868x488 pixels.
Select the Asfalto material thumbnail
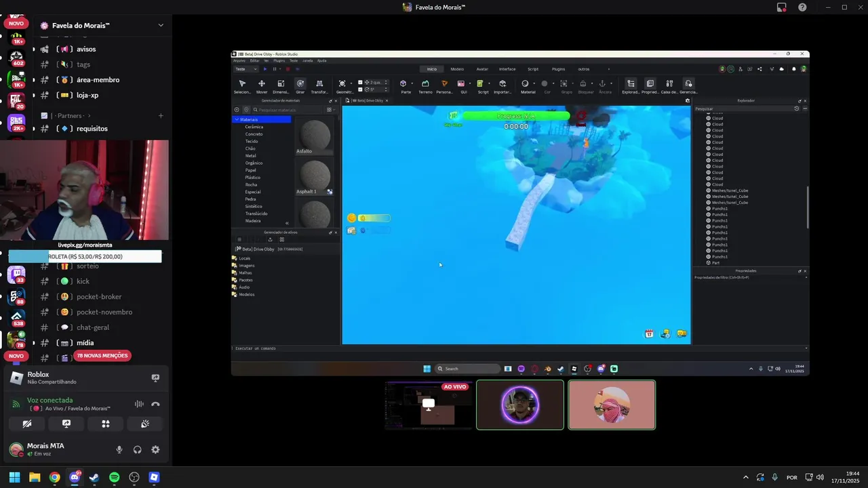[315, 138]
